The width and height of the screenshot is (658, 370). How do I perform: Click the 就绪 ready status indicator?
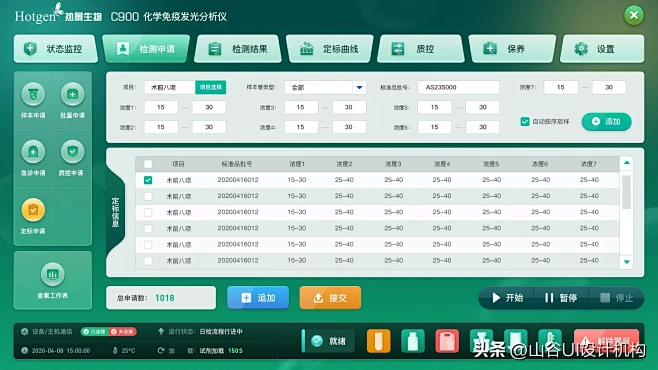[329, 341]
